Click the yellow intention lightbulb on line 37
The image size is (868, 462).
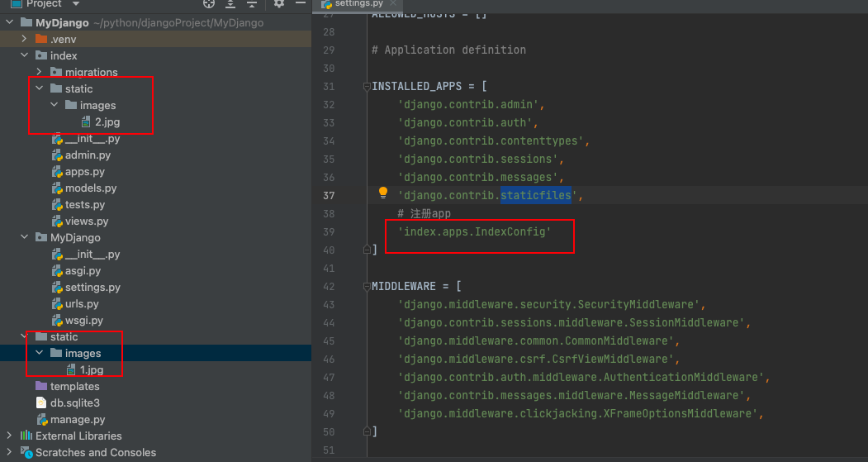tap(383, 193)
